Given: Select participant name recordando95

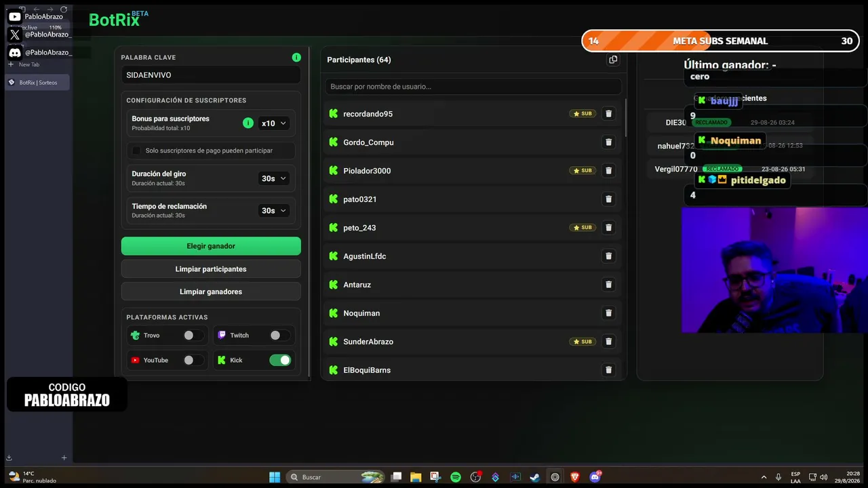Looking at the screenshot, I should click(x=368, y=114).
